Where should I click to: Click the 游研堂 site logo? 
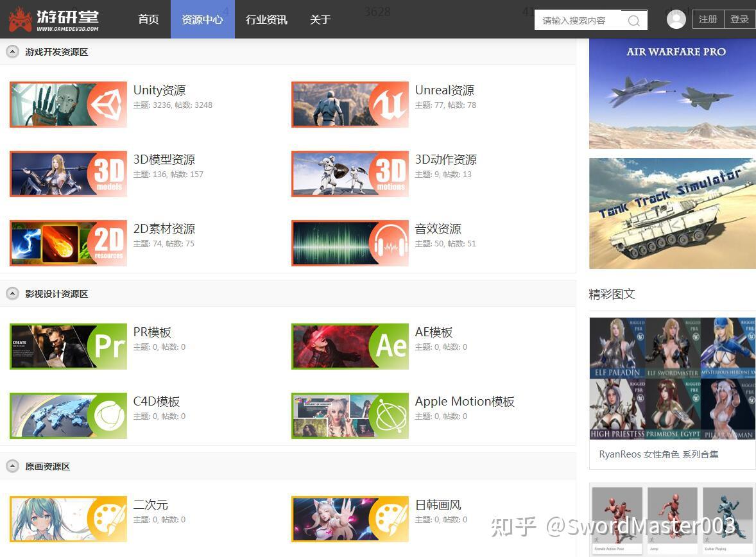point(55,19)
